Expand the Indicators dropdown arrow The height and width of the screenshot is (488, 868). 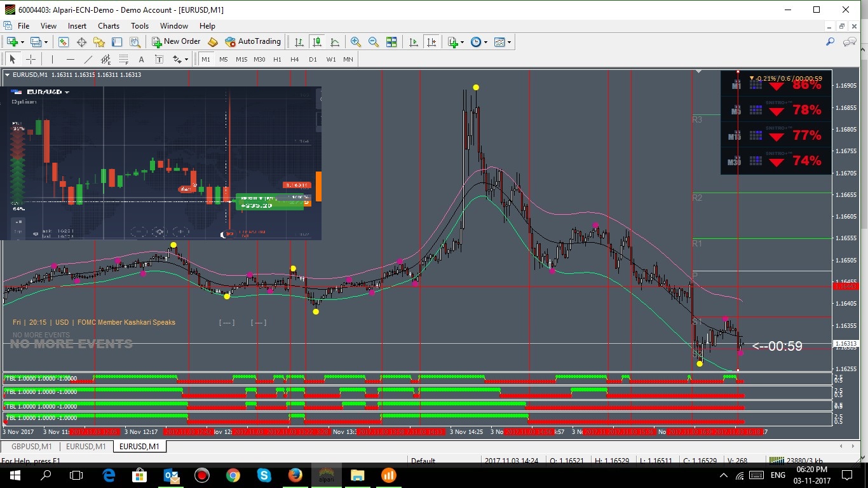tap(462, 42)
